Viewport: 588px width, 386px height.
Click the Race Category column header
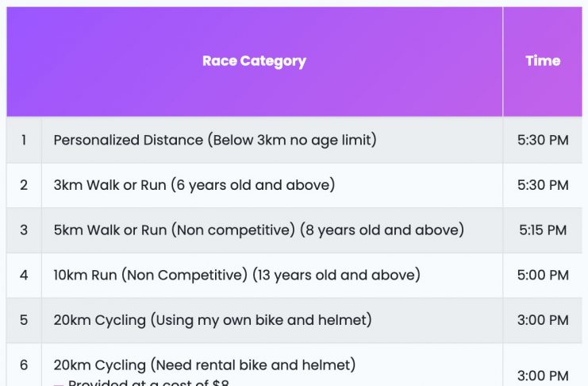[x=254, y=61]
